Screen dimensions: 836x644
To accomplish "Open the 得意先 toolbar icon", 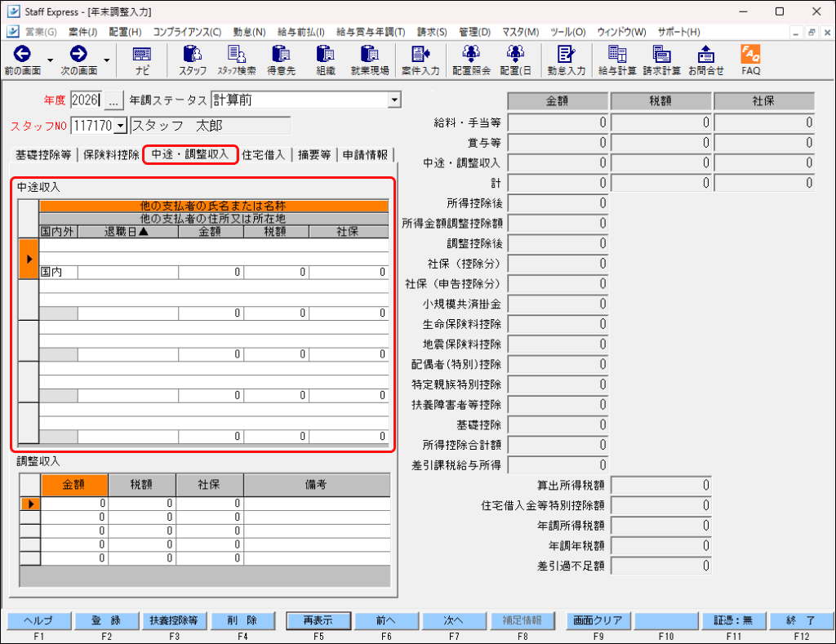I will 281,60.
